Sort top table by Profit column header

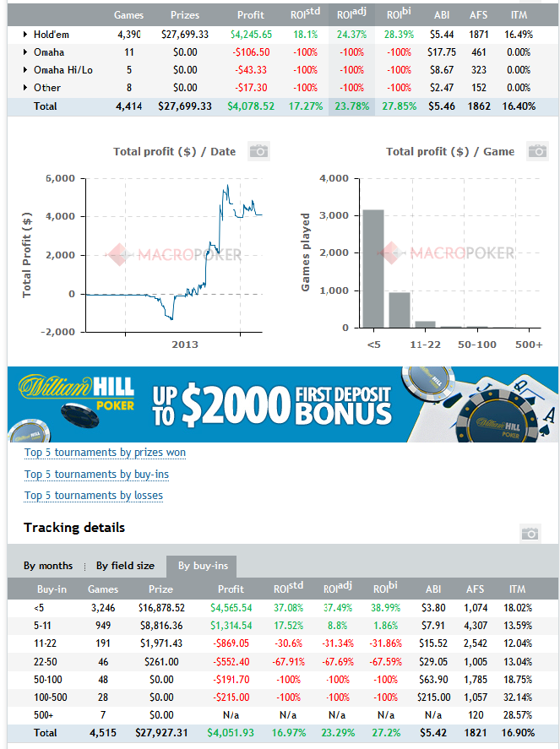[x=250, y=15]
